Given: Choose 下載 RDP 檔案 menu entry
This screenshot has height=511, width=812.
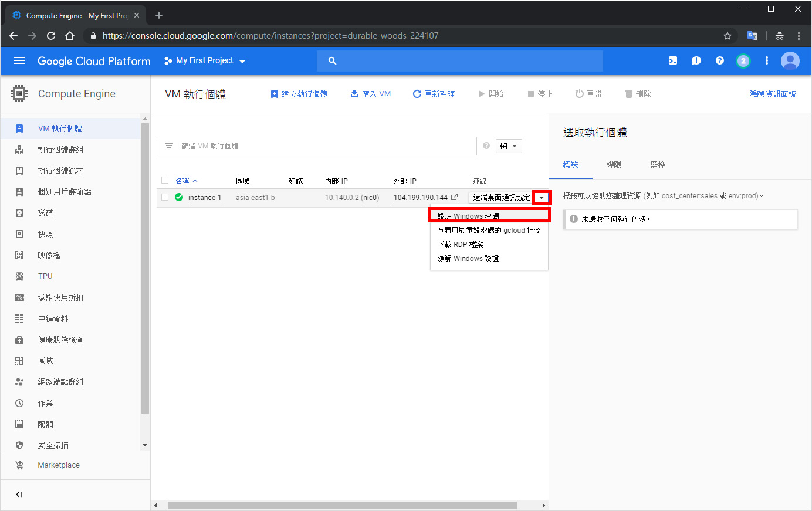Looking at the screenshot, I should coord(489,245).
